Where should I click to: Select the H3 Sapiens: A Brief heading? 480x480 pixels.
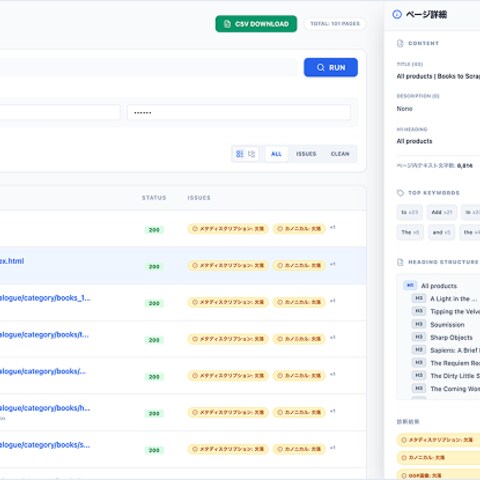446,350
